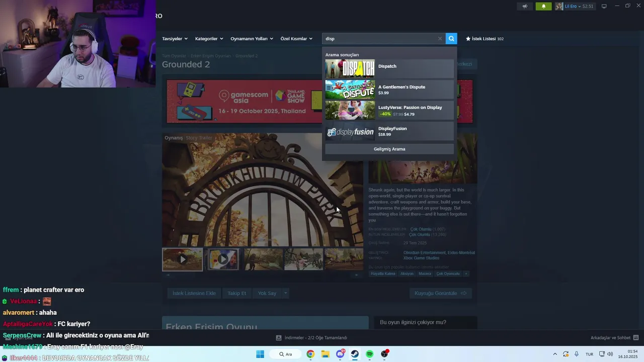
Task: Open Friends and Chat icon at bottom right
Action: [x=635, y=338]
